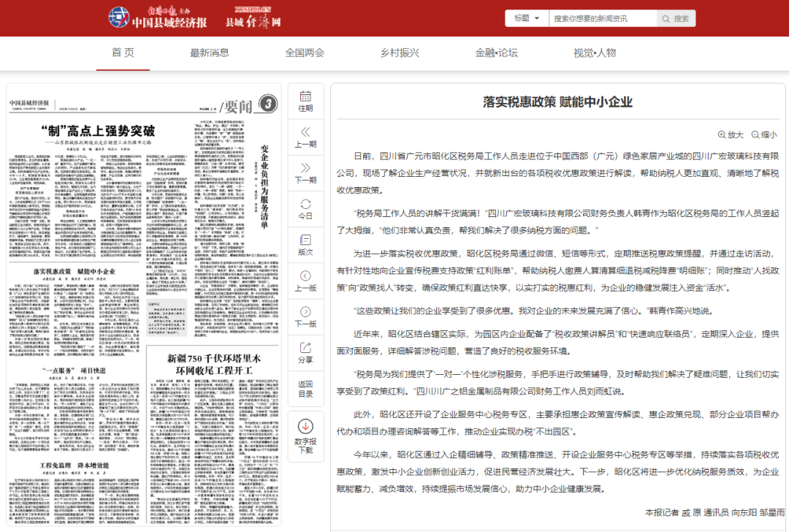
Task: Open the 往期 calendar icon
Action: (x=305, y=101)
